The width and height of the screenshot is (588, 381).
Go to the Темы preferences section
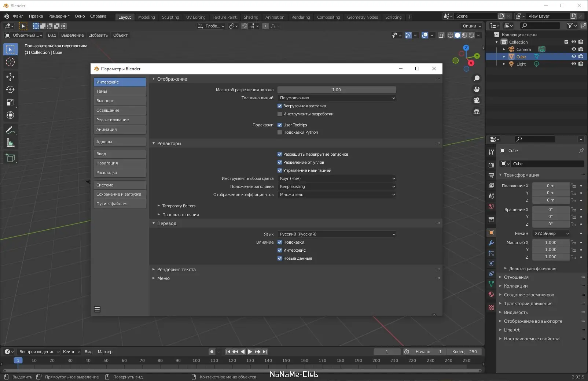coord(120,91)
